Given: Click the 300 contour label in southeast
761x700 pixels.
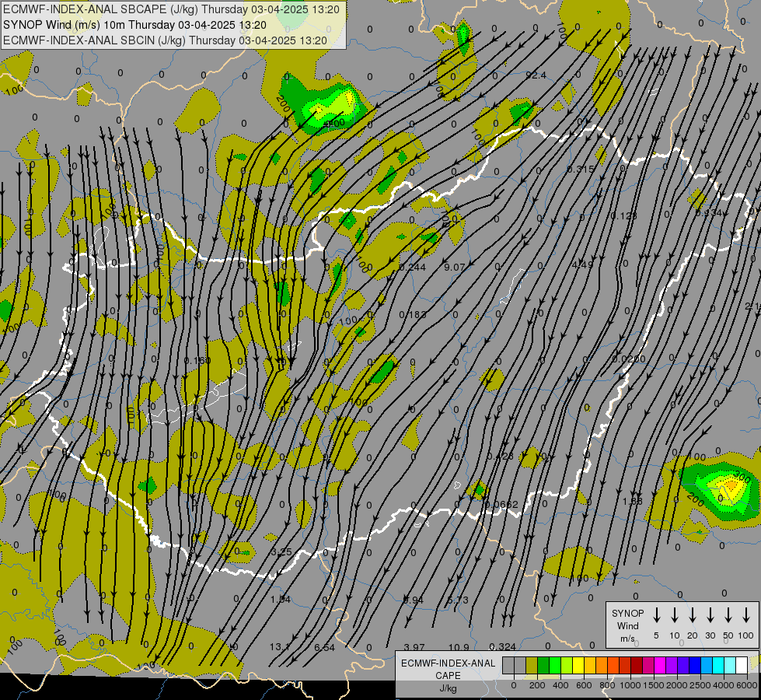Looking at the screenshot, I should tap(743, 475).
